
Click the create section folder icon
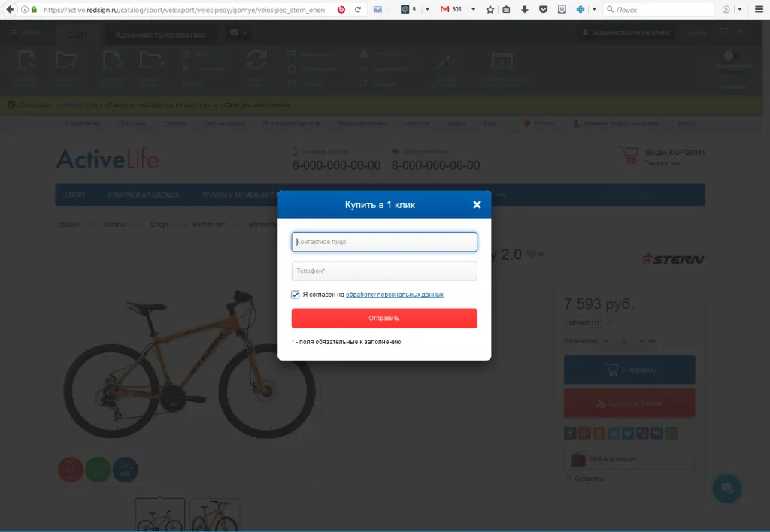[66, 61]
